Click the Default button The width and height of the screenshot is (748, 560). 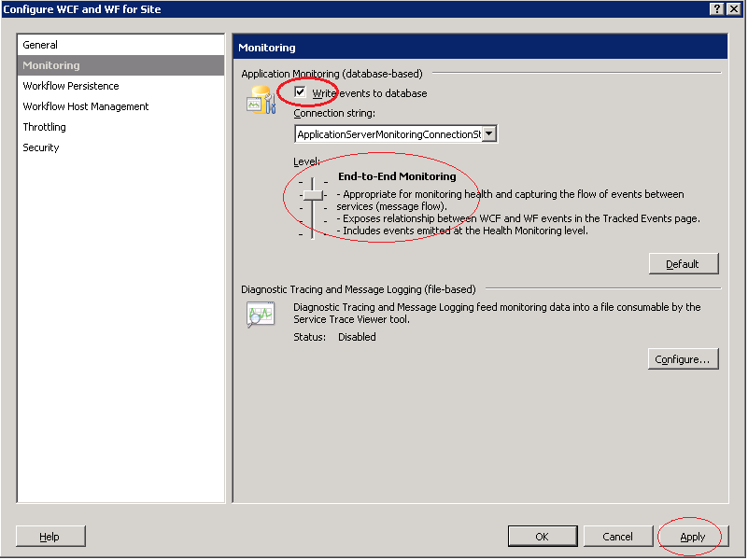click(684, 263)
